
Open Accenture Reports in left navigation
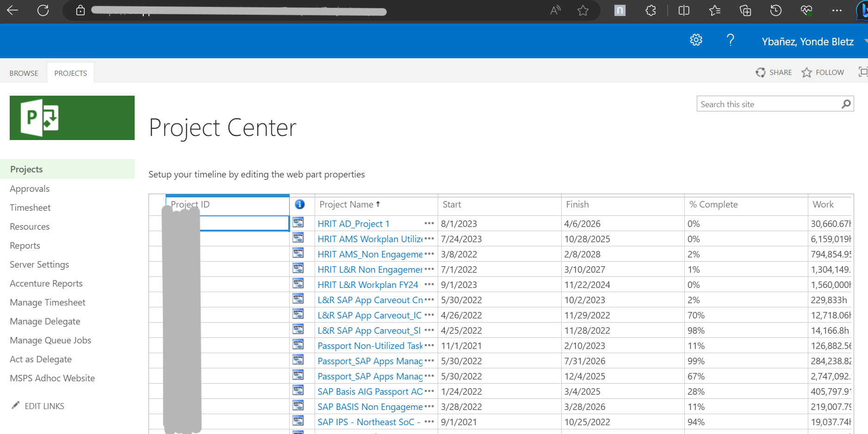coord(46,283)
